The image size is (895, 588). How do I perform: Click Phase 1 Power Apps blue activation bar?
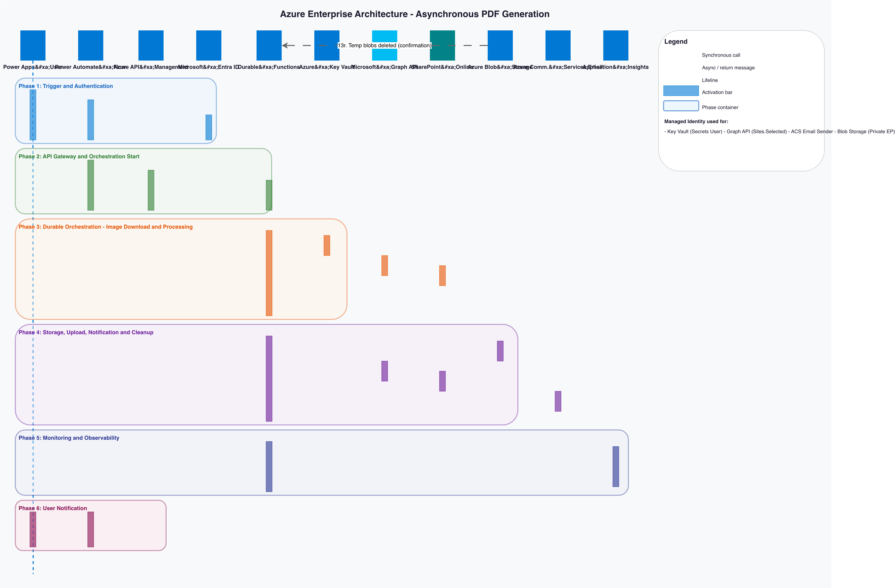[33, 115]
